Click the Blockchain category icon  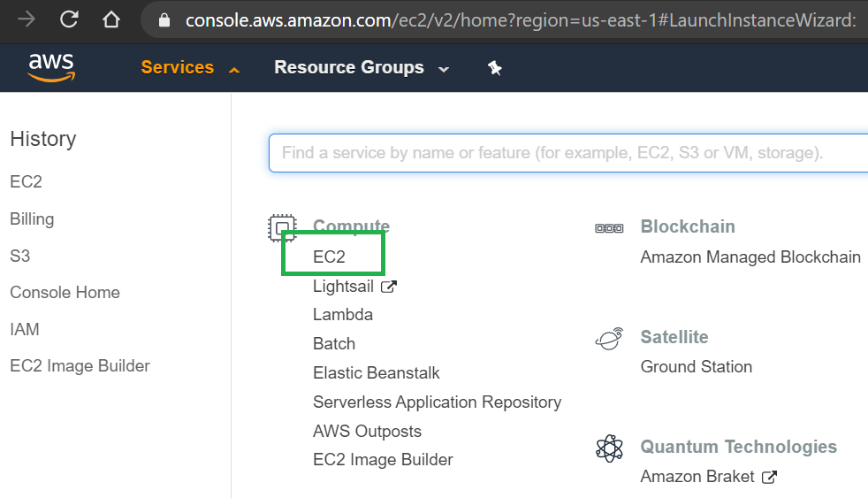click(609, 228)
